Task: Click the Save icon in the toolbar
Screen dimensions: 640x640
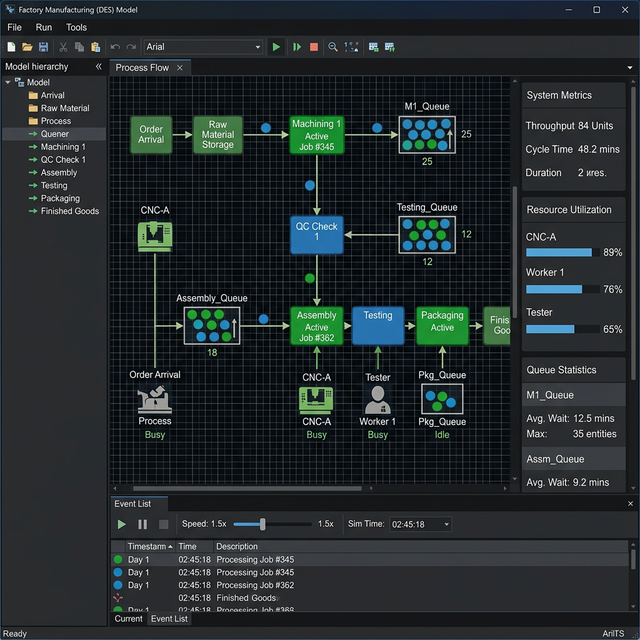Action: coord(43,47)
